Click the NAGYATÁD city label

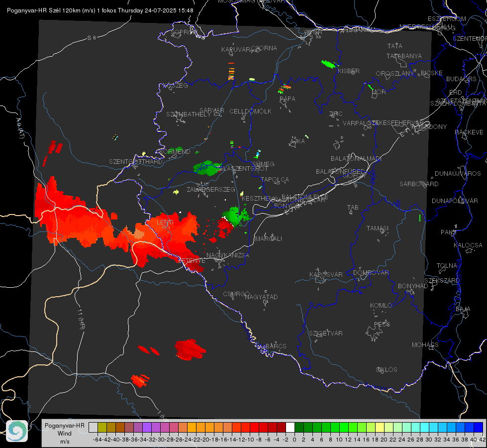(x=261, y=297)
